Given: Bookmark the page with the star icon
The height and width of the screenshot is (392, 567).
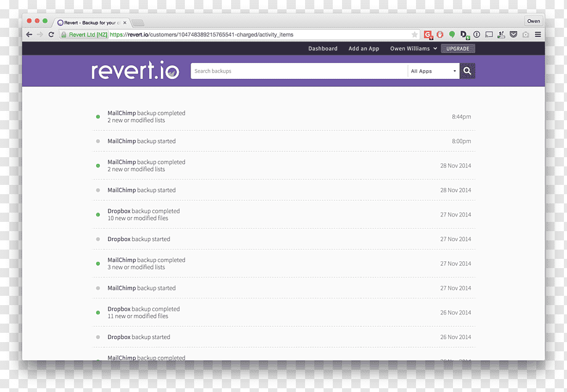Looking at the screenshot, I should click(x=414, y=35).
